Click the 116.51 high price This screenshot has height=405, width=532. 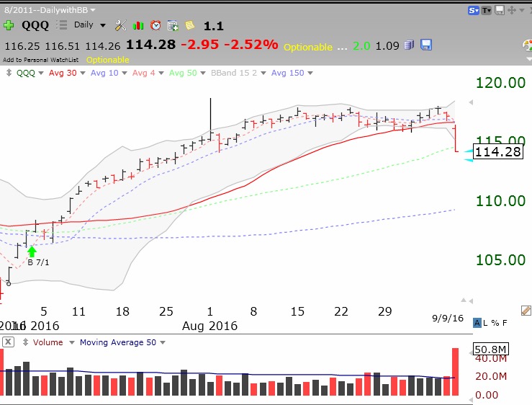(x=62, y=46)
